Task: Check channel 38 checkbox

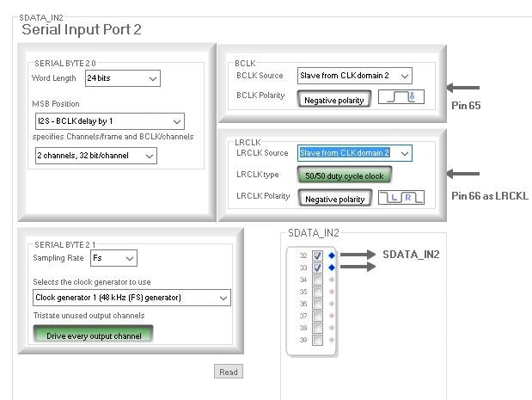Action: pos(317,328)
